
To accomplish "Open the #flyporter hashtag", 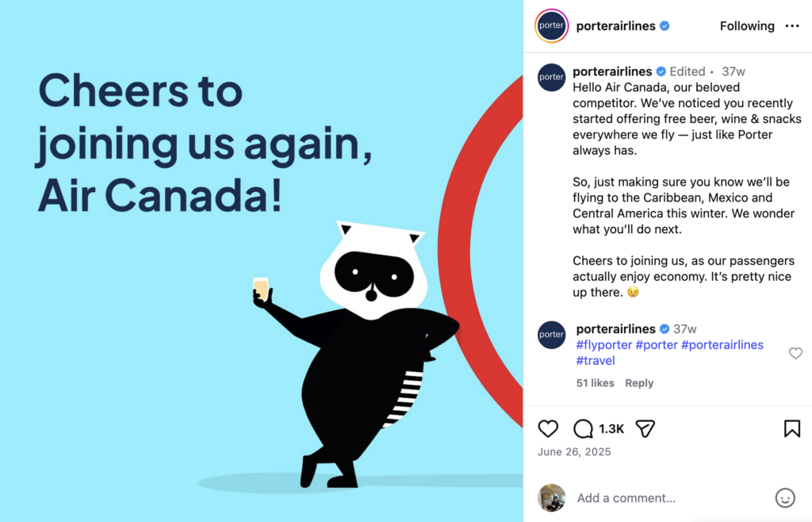I will pyautogui.click(x=603, y=345).
